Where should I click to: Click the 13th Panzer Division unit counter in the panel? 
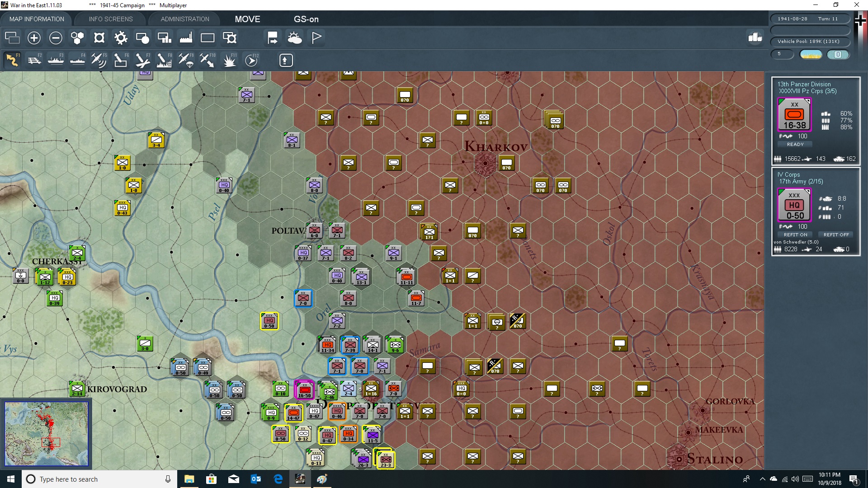(794, 115)
